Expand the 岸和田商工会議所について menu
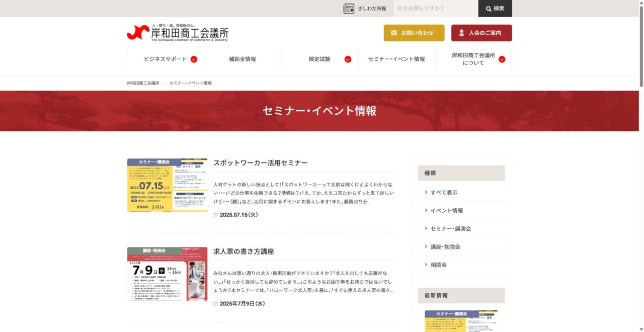644x332 pixels. 502,59
